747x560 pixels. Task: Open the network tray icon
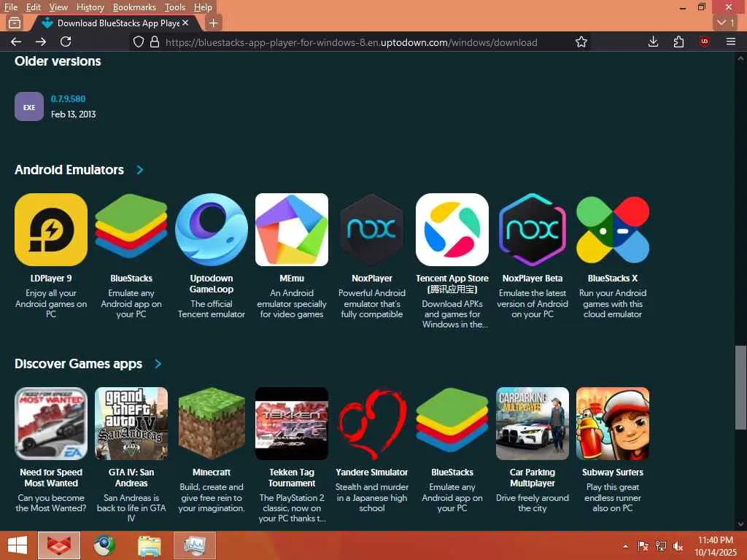point(660,546)
